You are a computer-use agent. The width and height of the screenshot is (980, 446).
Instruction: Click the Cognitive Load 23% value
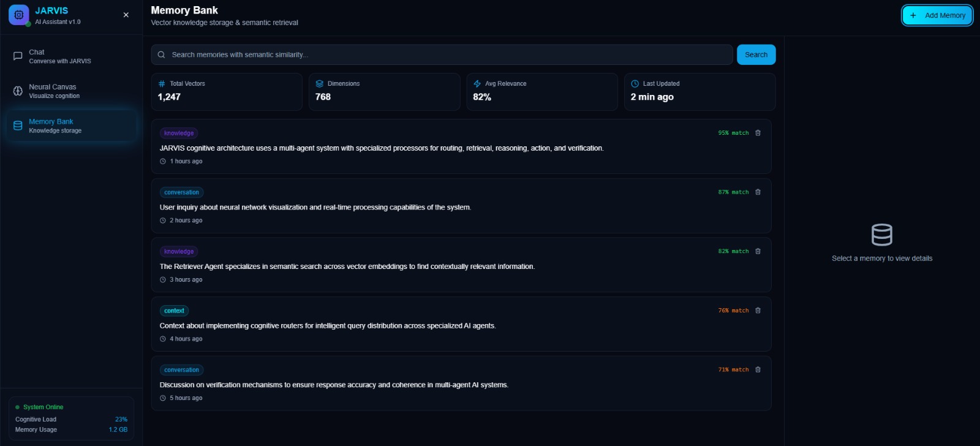click(121, 420)
